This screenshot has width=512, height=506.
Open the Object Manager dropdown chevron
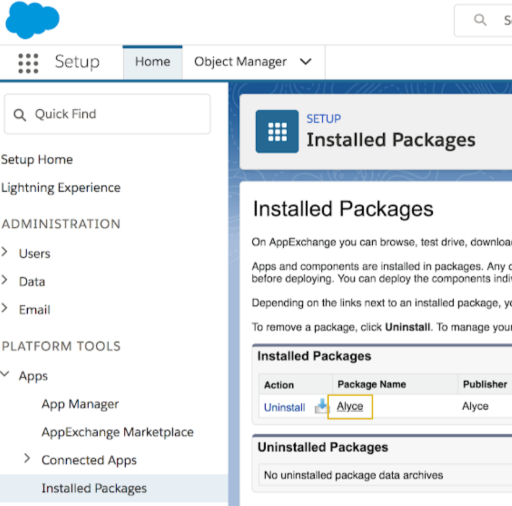click(305, 62)
